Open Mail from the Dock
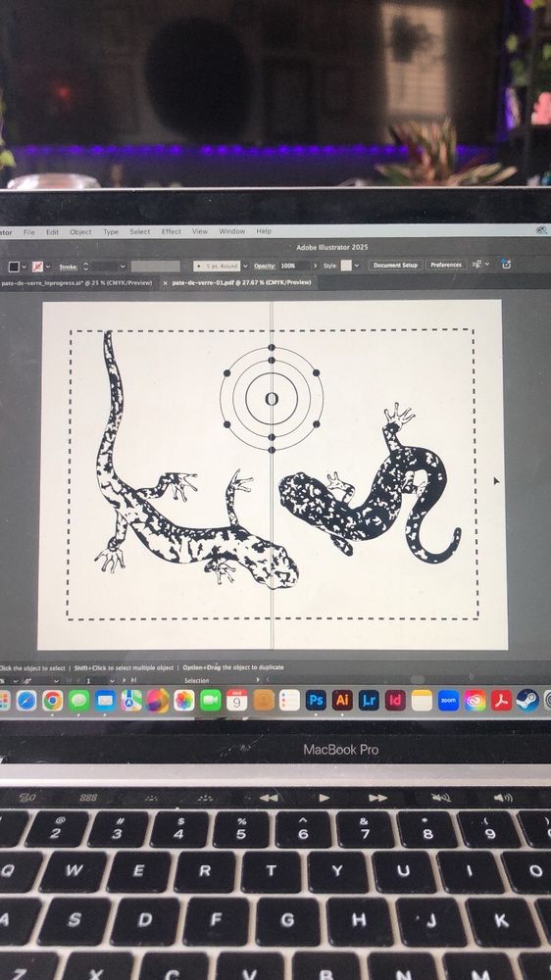This screenshot has width=551, height=980. [105, 701]
